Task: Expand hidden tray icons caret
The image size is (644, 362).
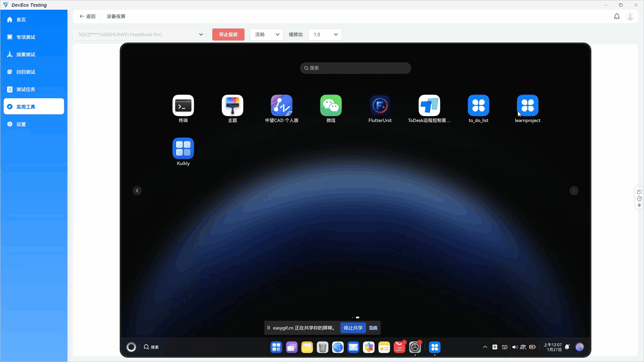Action: pos(485,347)
